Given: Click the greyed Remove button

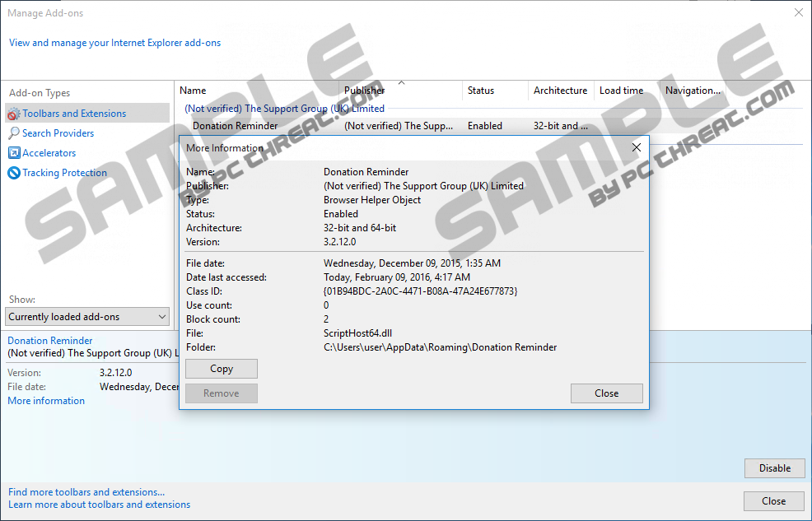Looking at the screenshot, I should pyautogui.click(x=222, y=393).
